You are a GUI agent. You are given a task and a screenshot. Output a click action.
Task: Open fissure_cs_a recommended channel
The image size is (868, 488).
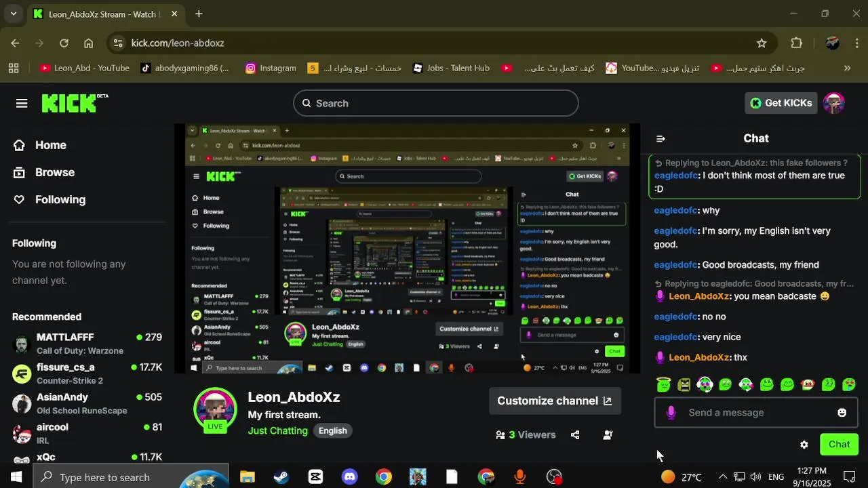point(87,373)
